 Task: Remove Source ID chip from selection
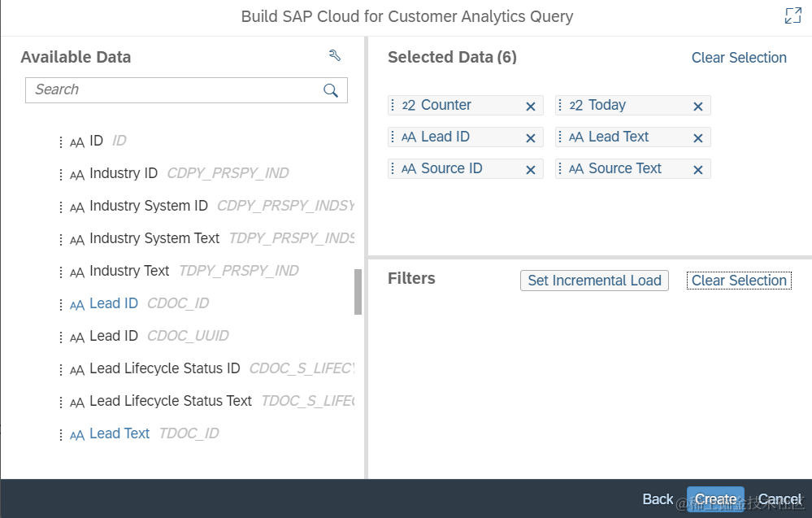coord(531,169)
